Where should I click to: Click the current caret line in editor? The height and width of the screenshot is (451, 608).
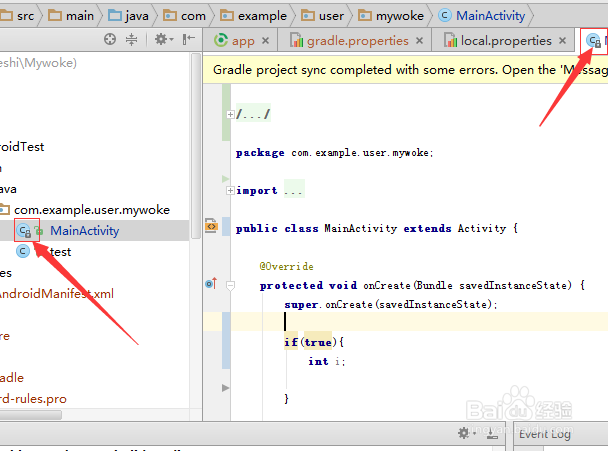click(406, 321)
